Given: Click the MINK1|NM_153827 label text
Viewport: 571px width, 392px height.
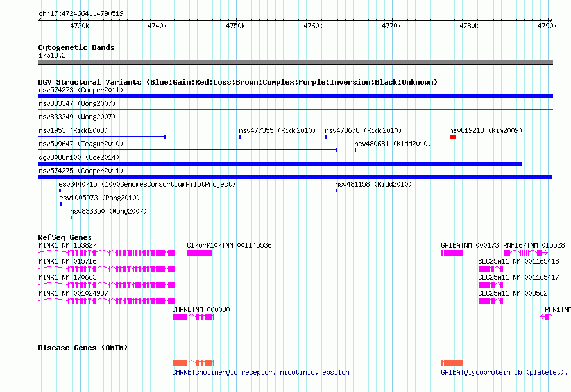Looking at the screenshot, I should (x=67, y=245).
